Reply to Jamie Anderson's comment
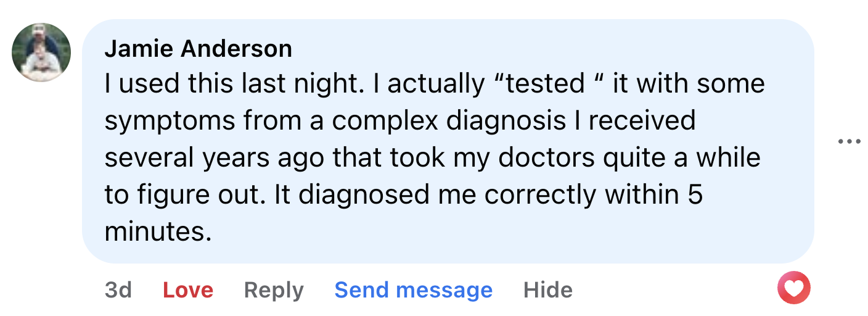This screenshot has height=316, width=868. 274,290
